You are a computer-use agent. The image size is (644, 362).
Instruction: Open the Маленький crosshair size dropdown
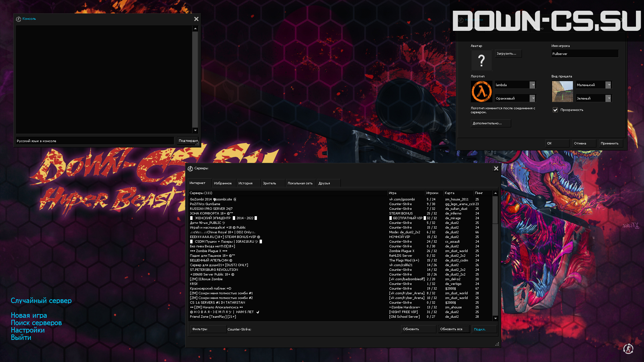point(608,85)
